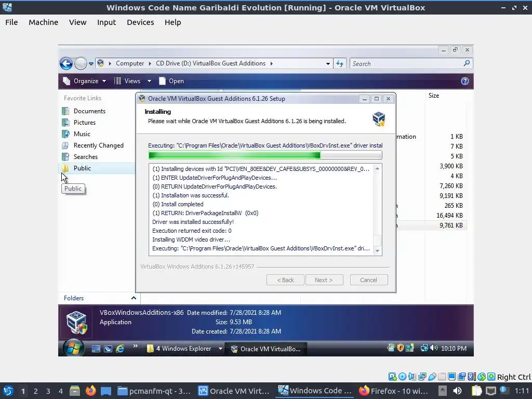Click the guest network tray icon
This screenshot has height=399, width=532.
pos(424,348)
